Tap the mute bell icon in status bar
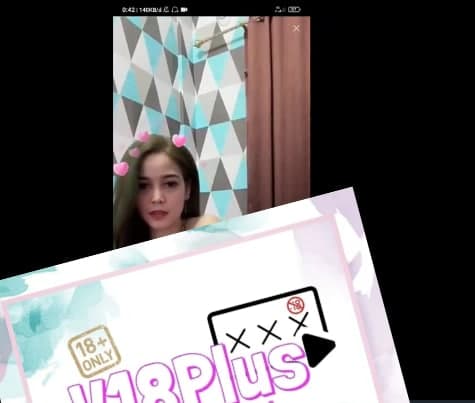Image resolution: width=475 pixels, height=403 pixels. click(167, 10)
